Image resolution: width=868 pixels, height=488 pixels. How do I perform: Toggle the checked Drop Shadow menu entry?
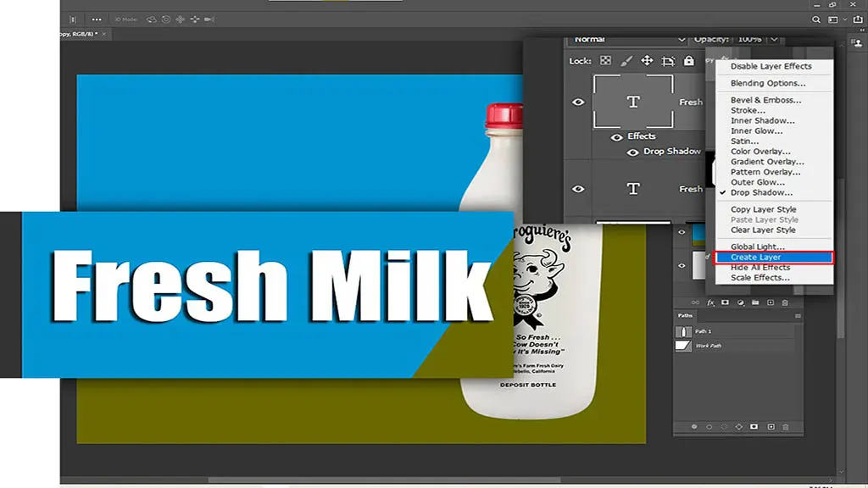(x=761, y=192)
